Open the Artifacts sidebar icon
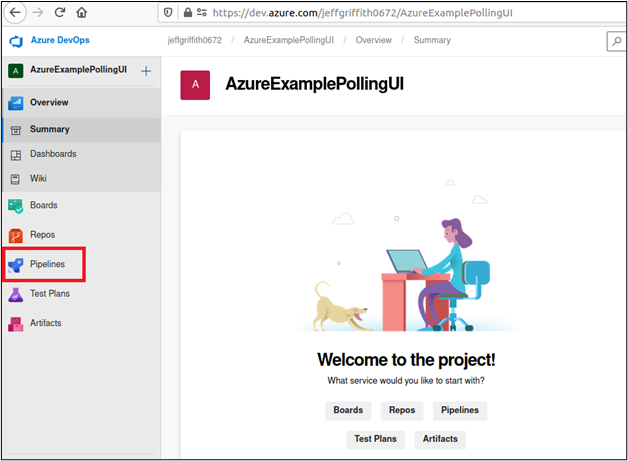628x461 pixels. pyautogui.click(x=16, y=324)
